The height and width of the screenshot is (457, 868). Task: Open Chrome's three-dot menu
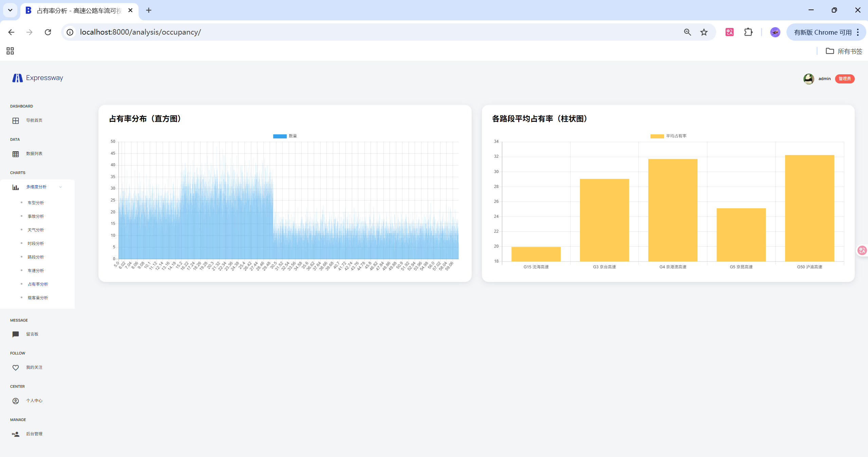[858, 32]
